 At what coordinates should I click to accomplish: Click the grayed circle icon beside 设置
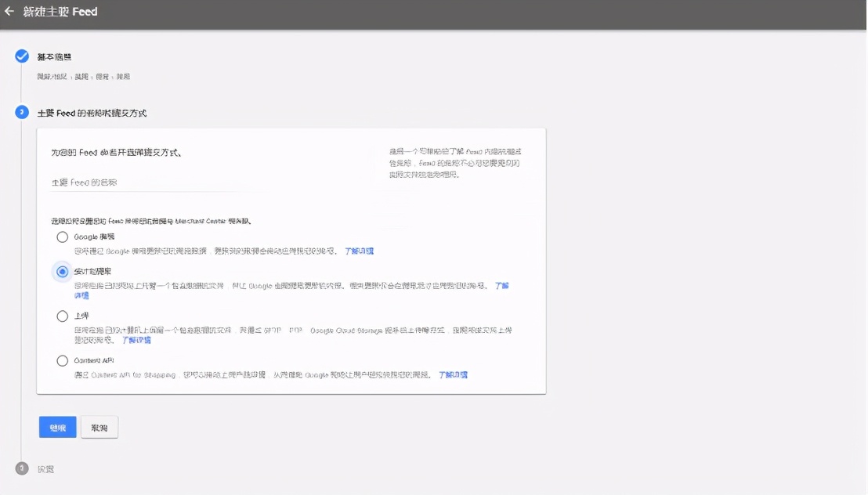[x=20, y=468]
